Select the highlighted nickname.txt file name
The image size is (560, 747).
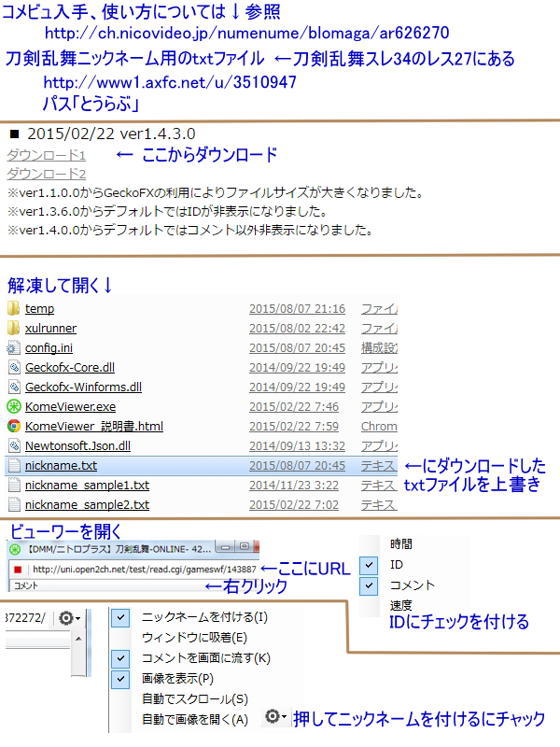pos(61,465)
